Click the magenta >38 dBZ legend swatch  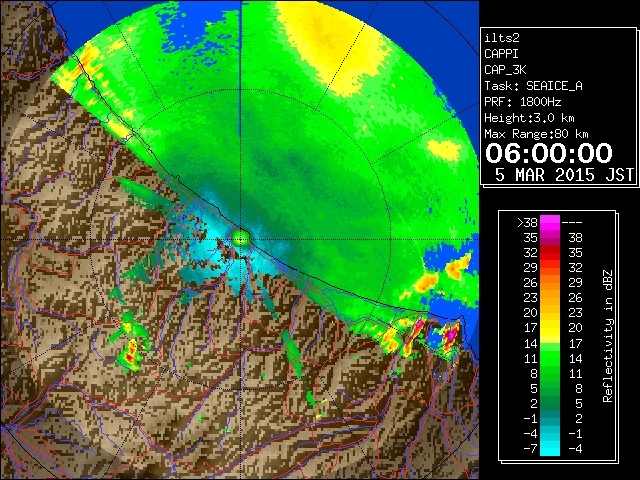tap(550, 222)
